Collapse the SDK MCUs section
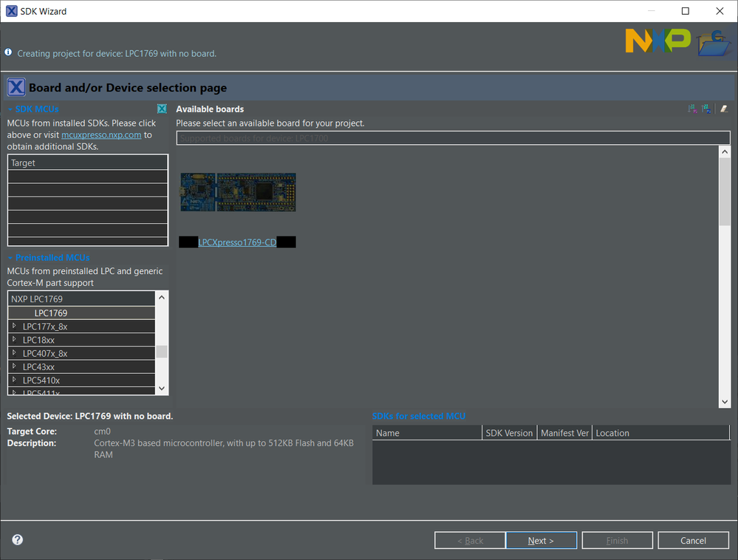Screen dimensions: 738x560 [x=10, y=109]
